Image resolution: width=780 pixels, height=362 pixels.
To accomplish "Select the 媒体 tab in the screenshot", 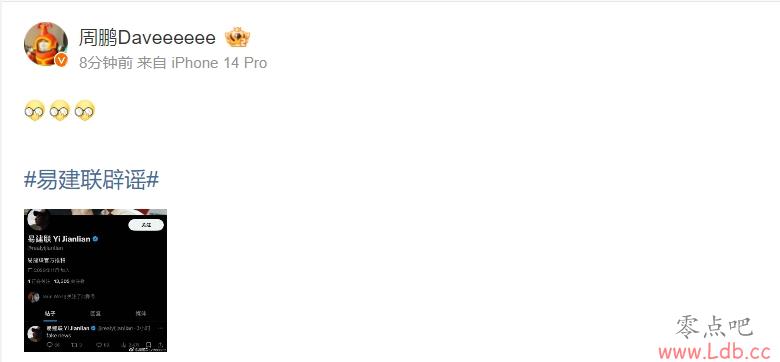I will (141, 313).
